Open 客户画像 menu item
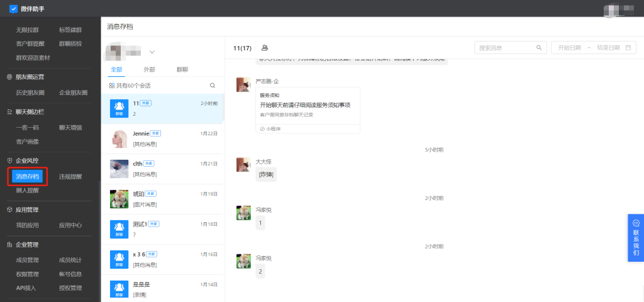This screenshot has height=302, width=644. click(x=28, y=142)
